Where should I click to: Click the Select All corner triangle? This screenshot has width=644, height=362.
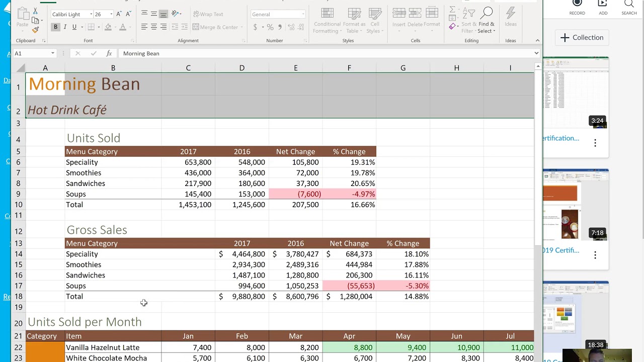pyautogui.click(x=20, y=68)
